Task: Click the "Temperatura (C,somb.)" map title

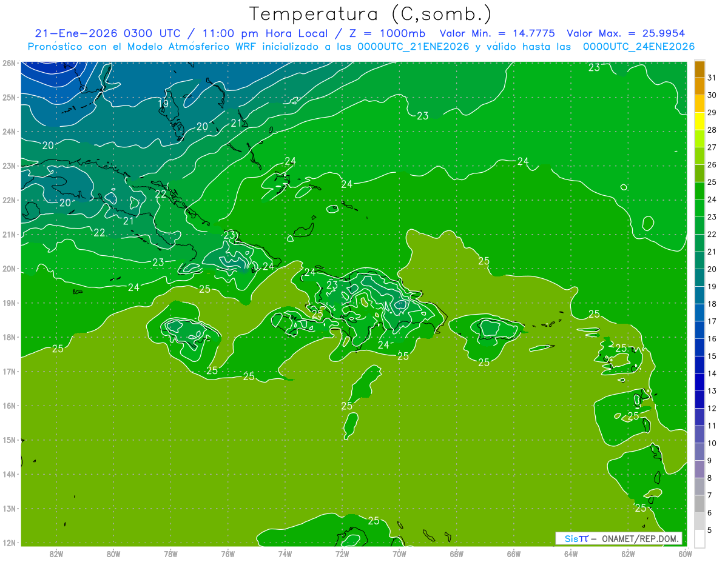Action: pyautogui.click(x=371, y=14)
